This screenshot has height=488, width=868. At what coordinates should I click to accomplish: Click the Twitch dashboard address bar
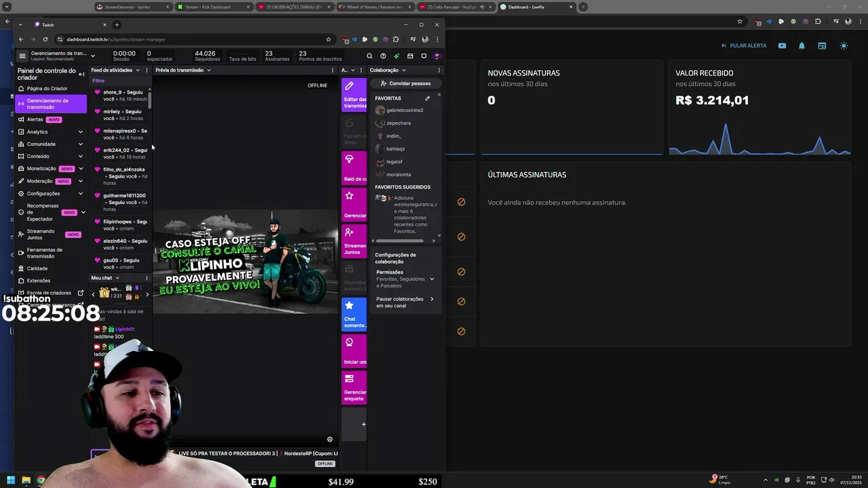pyautogui.click(x=193, y=39)
